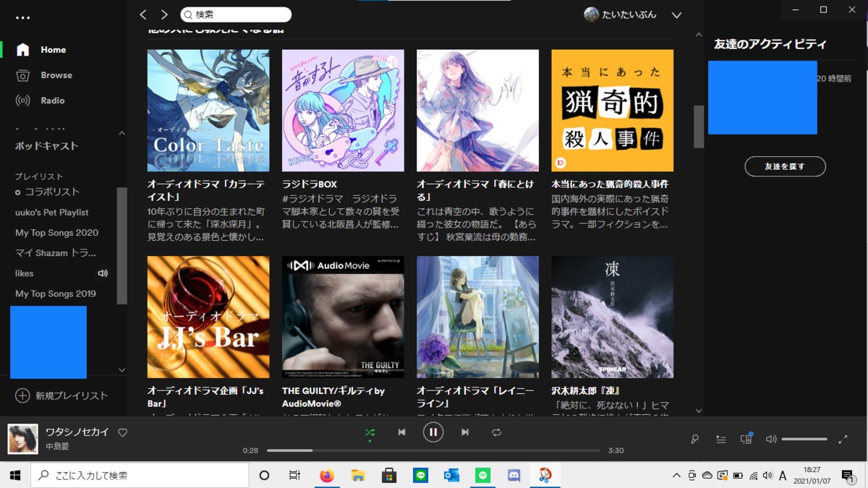Screen dimensions: 868x488
Task: Open title オーディオドラマ「カラーテイスト」
Action: 205,190
